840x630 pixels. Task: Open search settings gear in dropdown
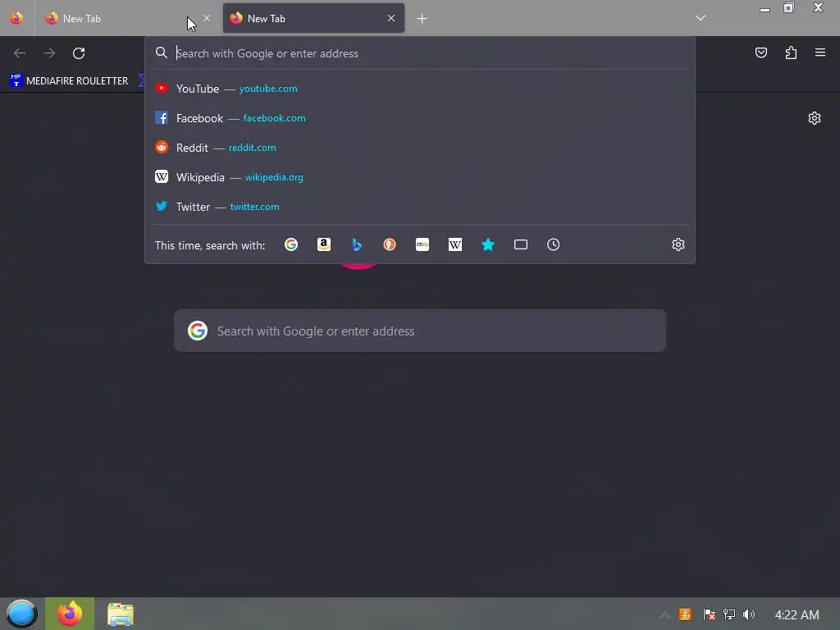point(678,244)
